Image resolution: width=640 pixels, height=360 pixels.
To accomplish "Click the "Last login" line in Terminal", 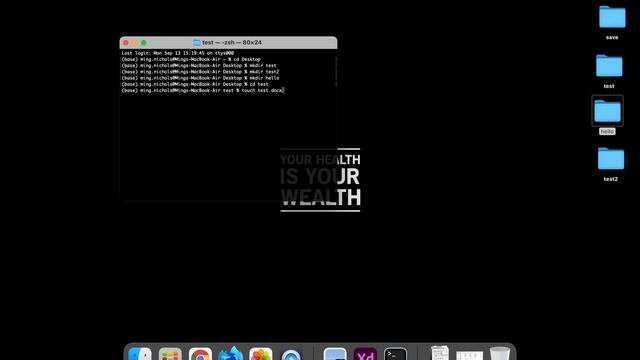I will click(x=178, y=53).
